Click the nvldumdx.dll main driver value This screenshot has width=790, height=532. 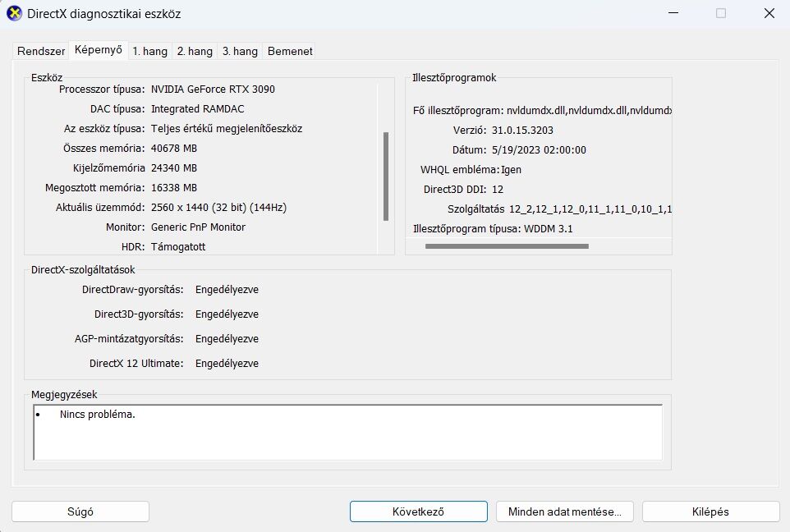click(x=589, y=110)
